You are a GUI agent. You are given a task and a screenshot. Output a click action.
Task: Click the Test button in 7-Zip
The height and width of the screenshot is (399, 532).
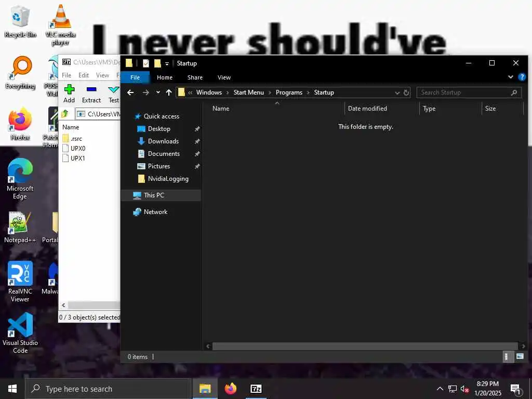pyautogui.click(x=114, y=94)
